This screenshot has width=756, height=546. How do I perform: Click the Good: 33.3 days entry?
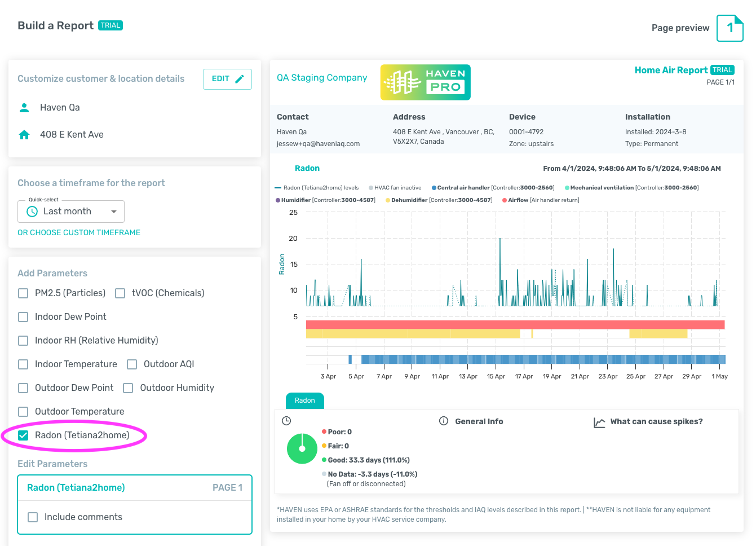tap(366, 460)
